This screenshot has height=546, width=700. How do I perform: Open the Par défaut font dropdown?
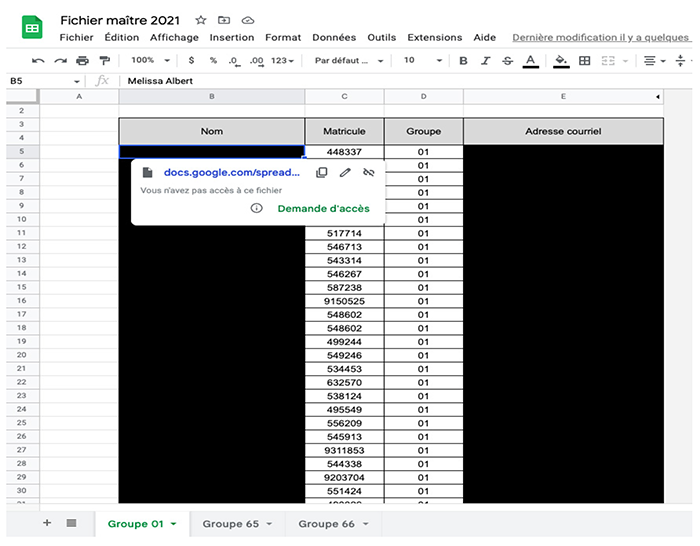[349, 60]
